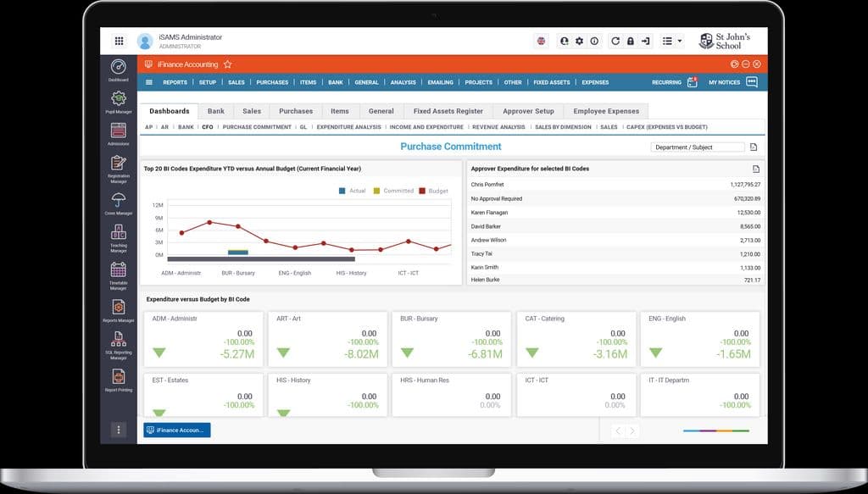Click the My Notices message icon

pyautogui.click(x=750, y=82)
